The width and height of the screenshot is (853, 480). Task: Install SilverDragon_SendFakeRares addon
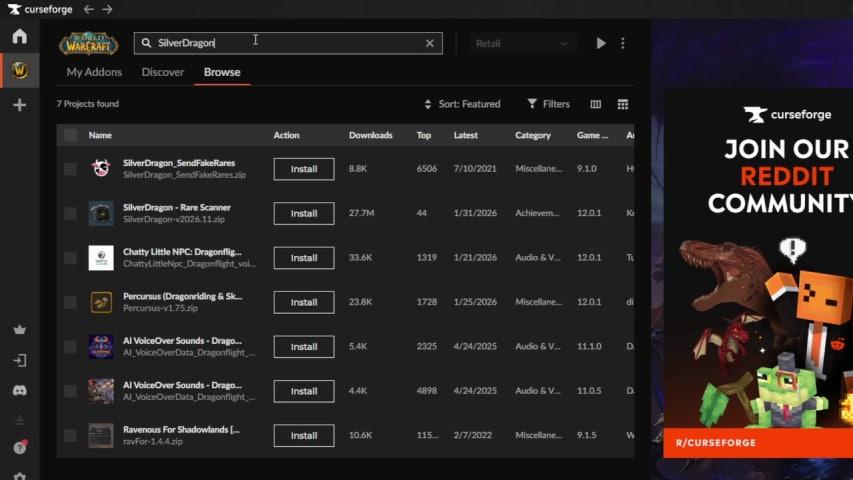pos(304,169)
